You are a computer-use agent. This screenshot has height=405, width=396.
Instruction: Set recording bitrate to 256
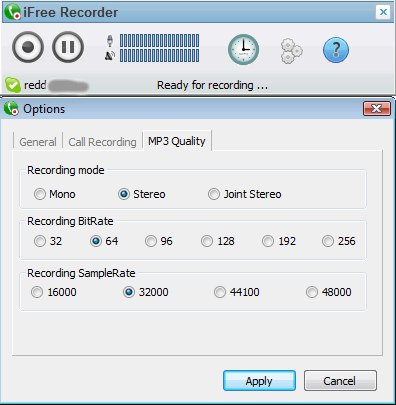pyautogui.click(x=339, y=241)
